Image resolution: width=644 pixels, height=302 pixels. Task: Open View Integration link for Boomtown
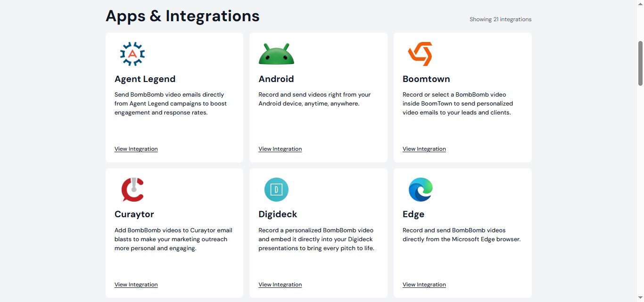[x=424, y=149]
